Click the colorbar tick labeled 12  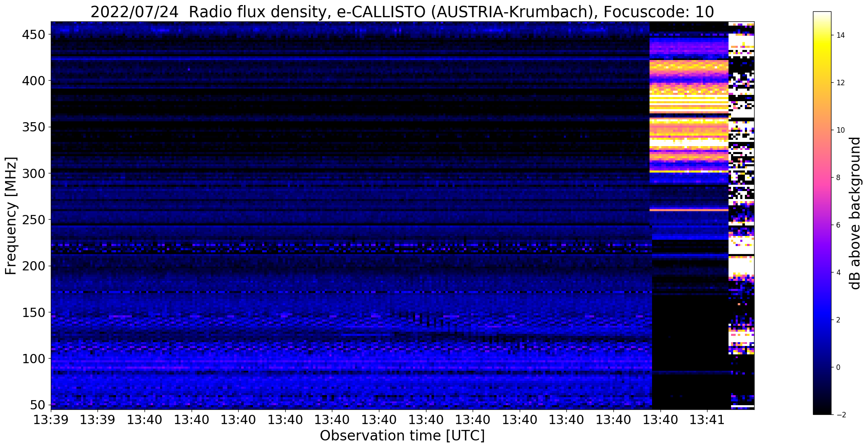tap(841, 83)
